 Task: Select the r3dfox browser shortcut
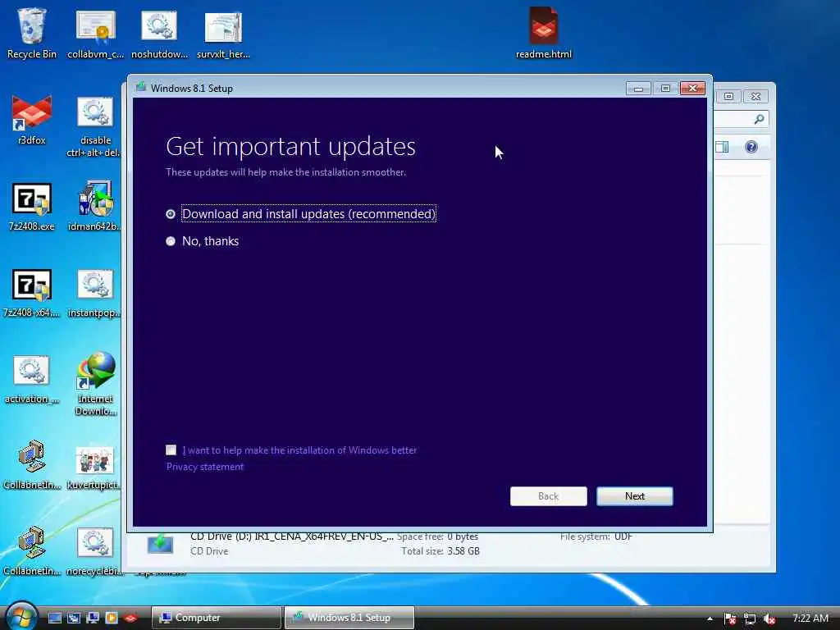coord(32,119)
